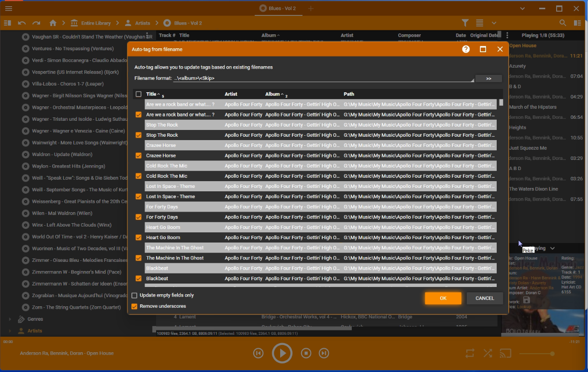Open the Auto-tag help question icon

tap(466, 49)
